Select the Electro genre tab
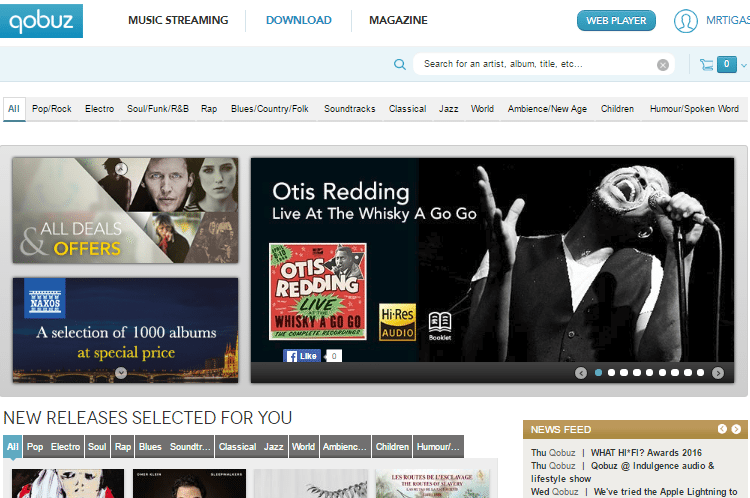 [99, 109]
